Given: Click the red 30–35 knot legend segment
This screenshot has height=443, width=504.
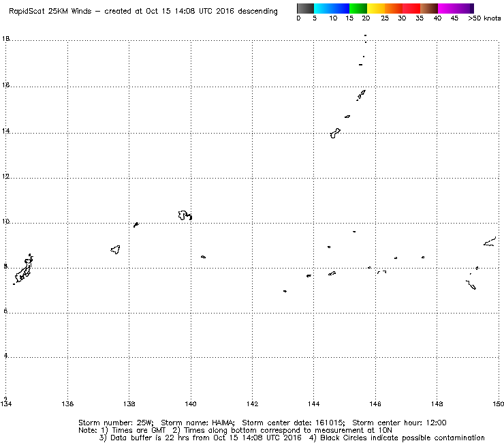Looking at the screenshot, I should [411, 8].
